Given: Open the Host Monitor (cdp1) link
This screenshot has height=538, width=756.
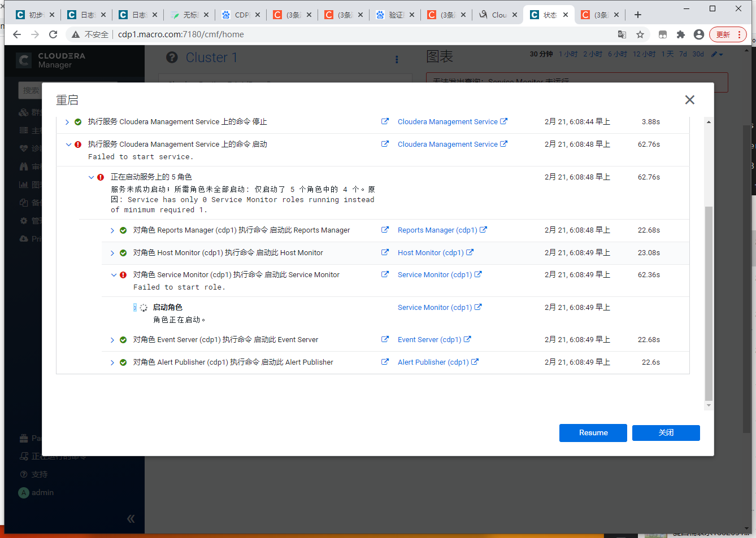Looking at the screenshot, I should 435,252.
